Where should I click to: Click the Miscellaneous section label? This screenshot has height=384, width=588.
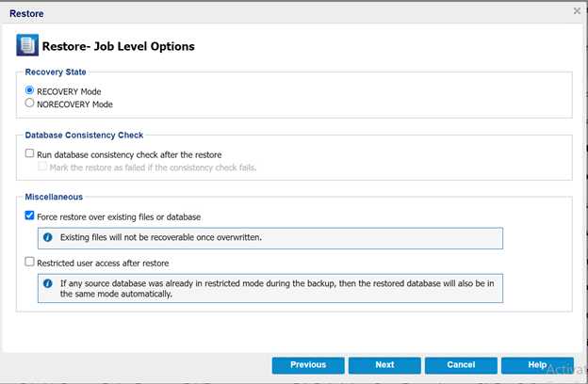pos(54,197)
